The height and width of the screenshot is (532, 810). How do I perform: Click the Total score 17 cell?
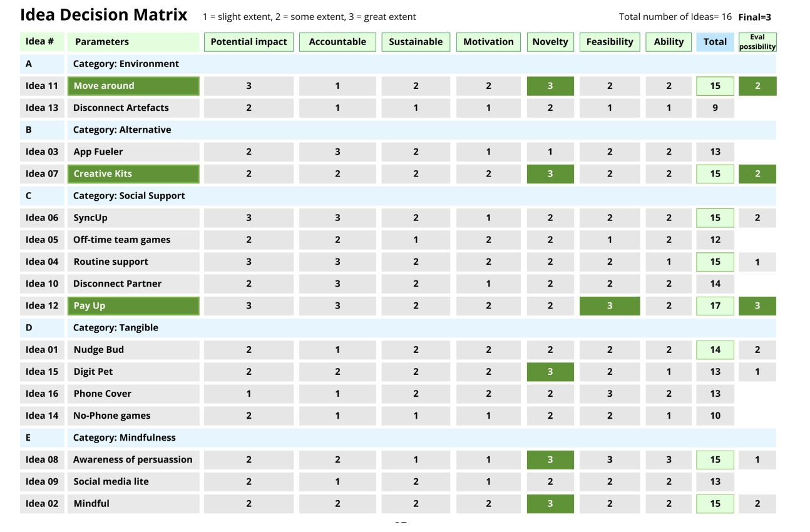715,306
